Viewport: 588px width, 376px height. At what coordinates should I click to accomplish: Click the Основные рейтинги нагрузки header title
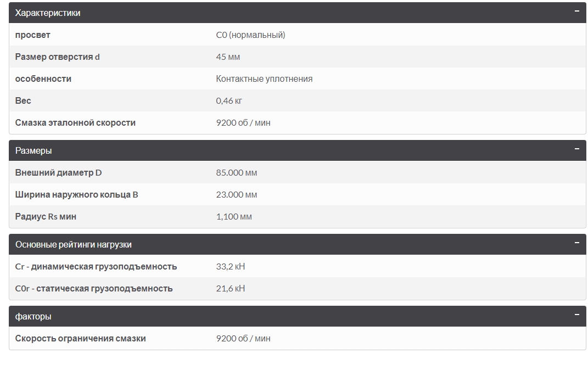click(x=74, y=245)
